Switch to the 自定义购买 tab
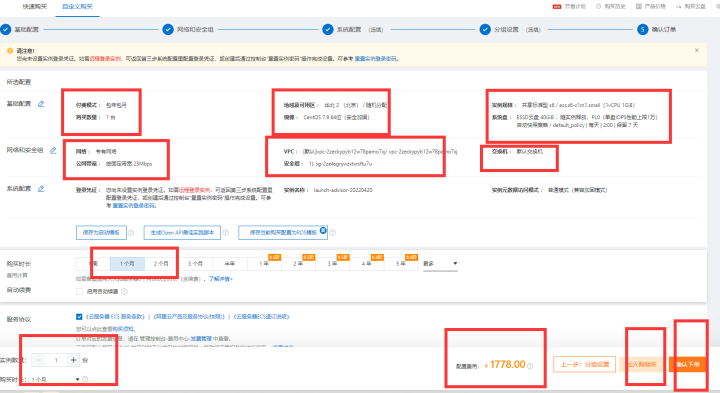This screenshot has width=720, height=393. click(x=77, y=6)
